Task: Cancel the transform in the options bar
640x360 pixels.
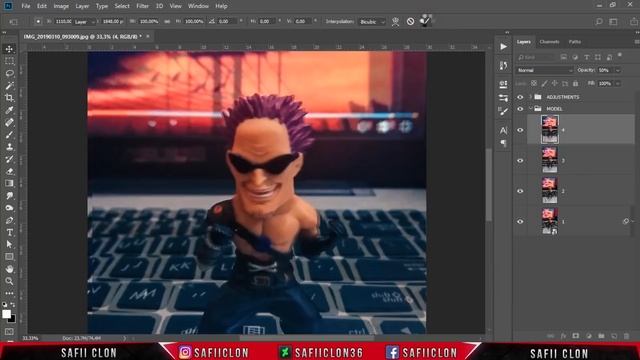Action: (410, 21)
